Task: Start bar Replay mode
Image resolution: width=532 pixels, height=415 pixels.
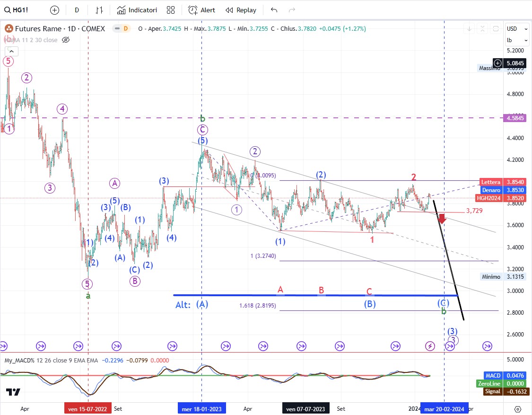Action: tap(241, 10)
